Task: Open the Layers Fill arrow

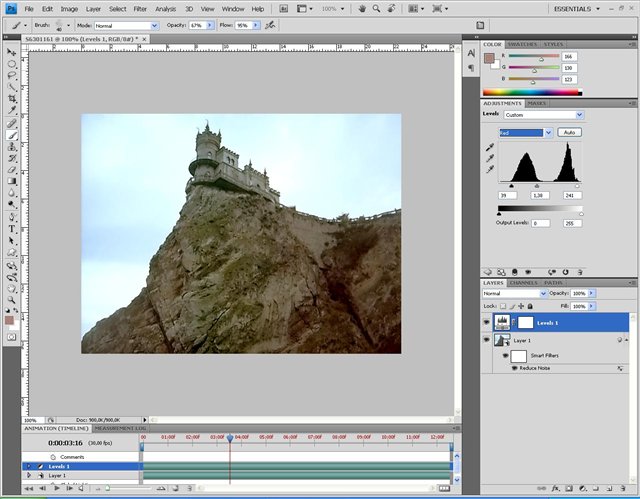Action: [x=591, y=306]
